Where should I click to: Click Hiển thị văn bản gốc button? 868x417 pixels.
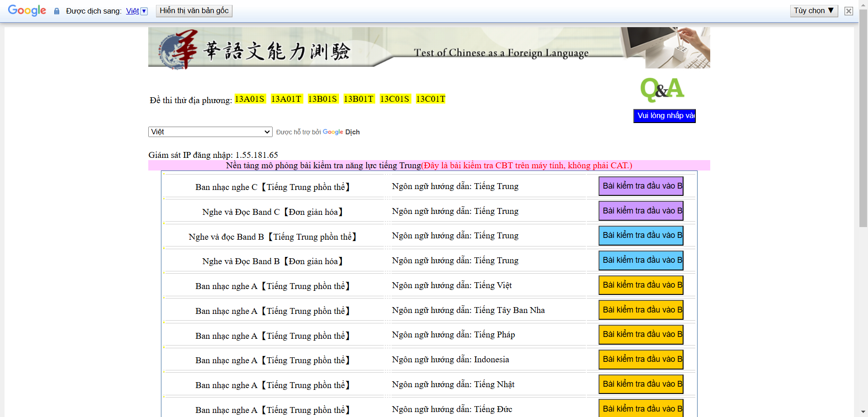(x=194, y=11)
